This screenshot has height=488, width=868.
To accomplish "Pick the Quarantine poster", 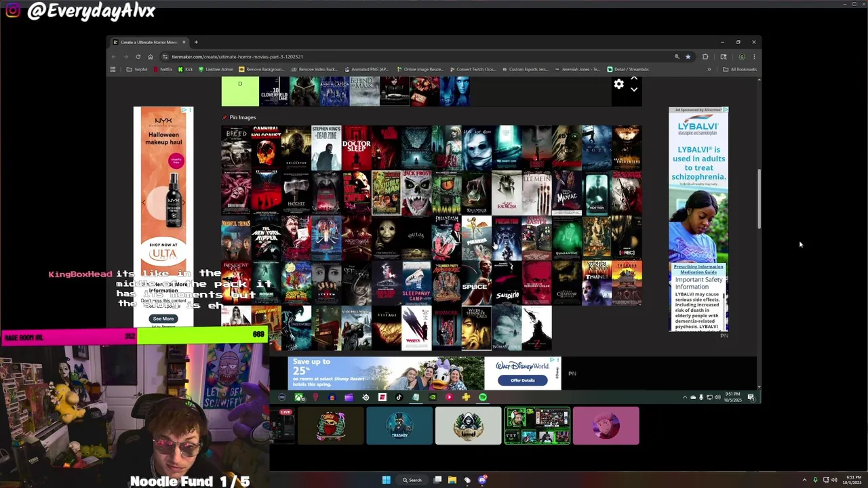I will click(566, 238).
